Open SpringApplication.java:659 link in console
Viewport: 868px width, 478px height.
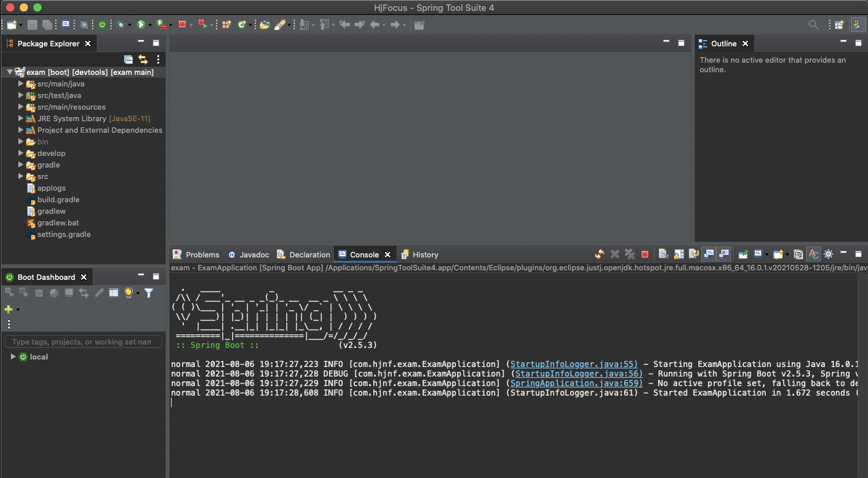(576, 383)
